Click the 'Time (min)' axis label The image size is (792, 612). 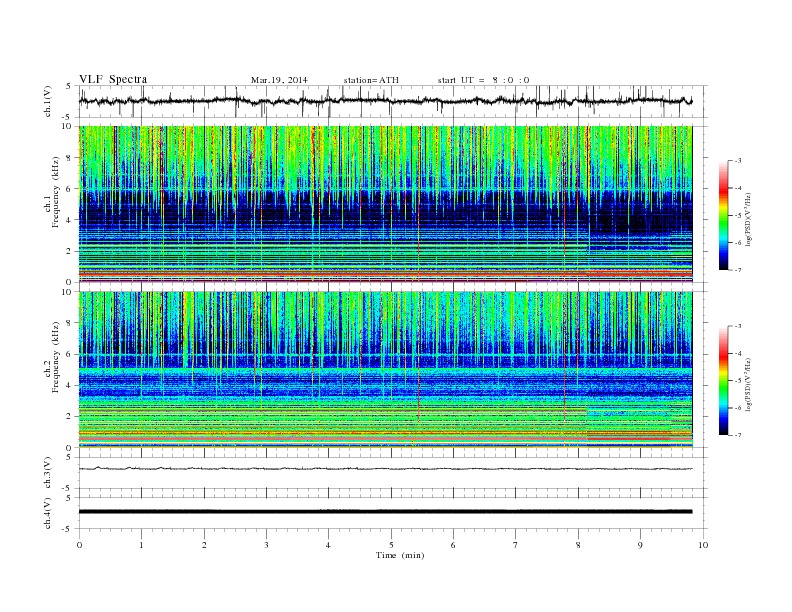(x=400, y=555)
